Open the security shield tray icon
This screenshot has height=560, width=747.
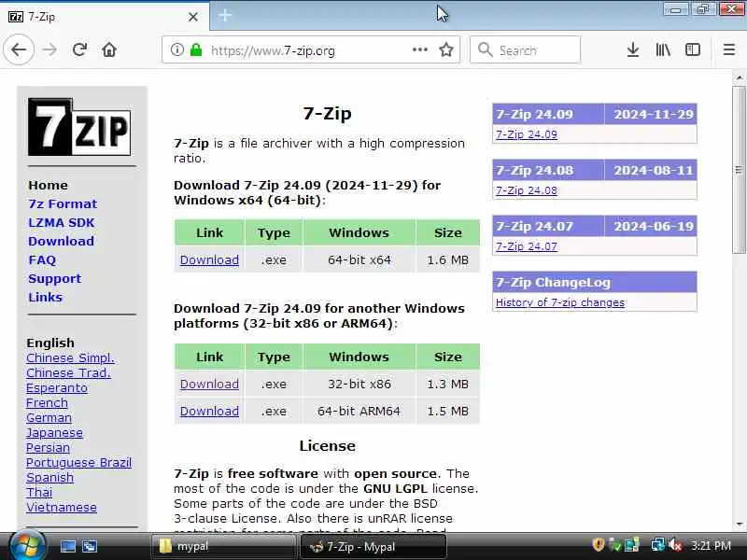tap(598, 545)
